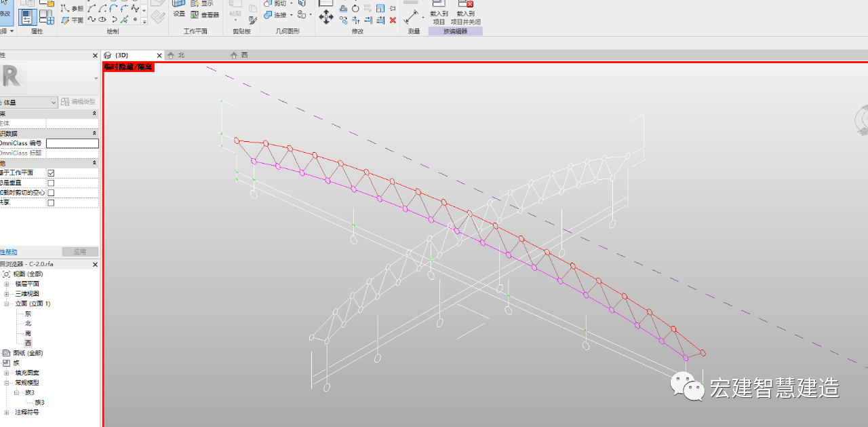The width and height of the screenshot is (868, 427).
Task: Click the properties help link
Action: [x=9, y=252]
